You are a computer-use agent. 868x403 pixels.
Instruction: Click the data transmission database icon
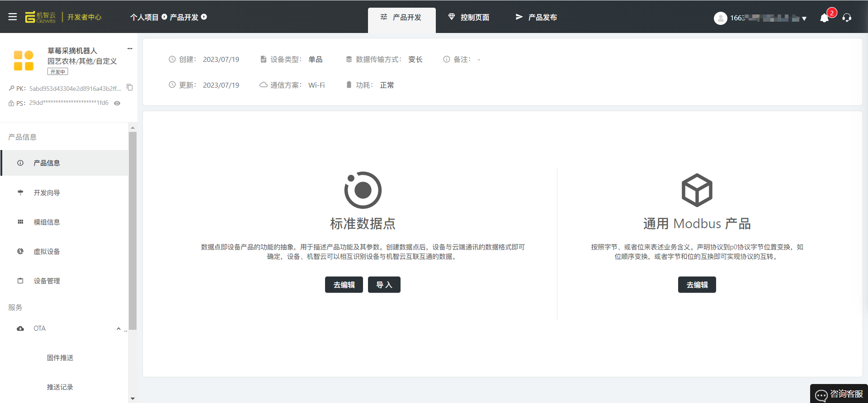[x=349, y=59]
